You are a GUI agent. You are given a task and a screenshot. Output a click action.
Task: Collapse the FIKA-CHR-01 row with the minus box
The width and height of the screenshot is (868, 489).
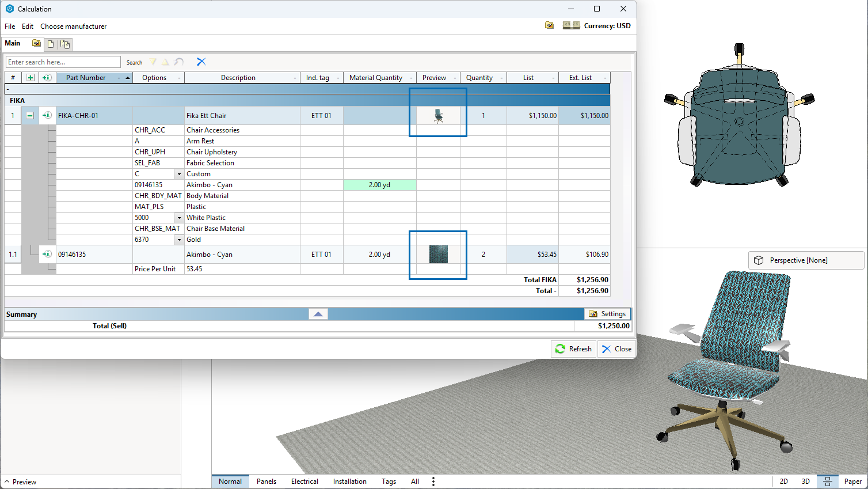click(30, 115)
